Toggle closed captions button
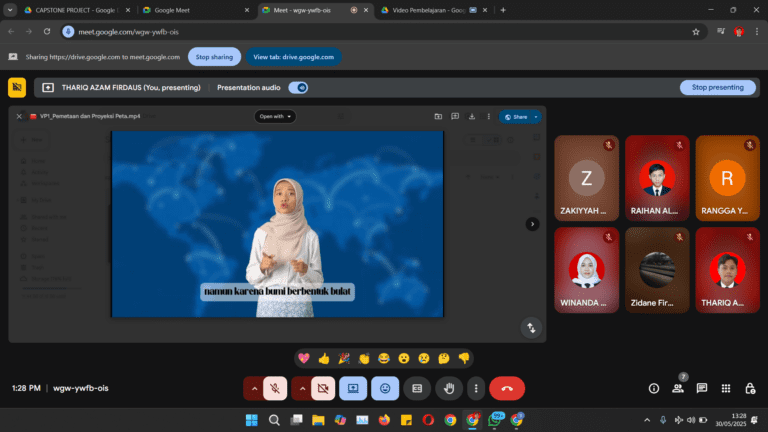 tap(417, 388)
